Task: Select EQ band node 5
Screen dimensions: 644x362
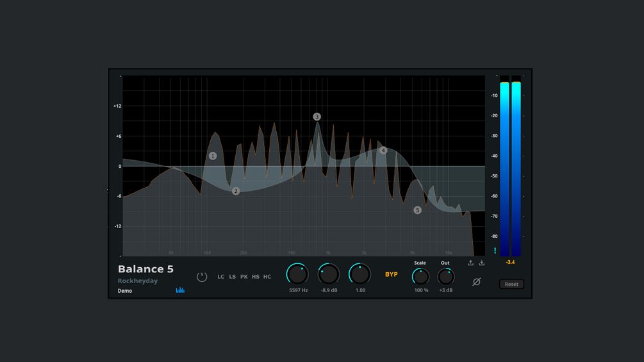Action: coord(417,211)
